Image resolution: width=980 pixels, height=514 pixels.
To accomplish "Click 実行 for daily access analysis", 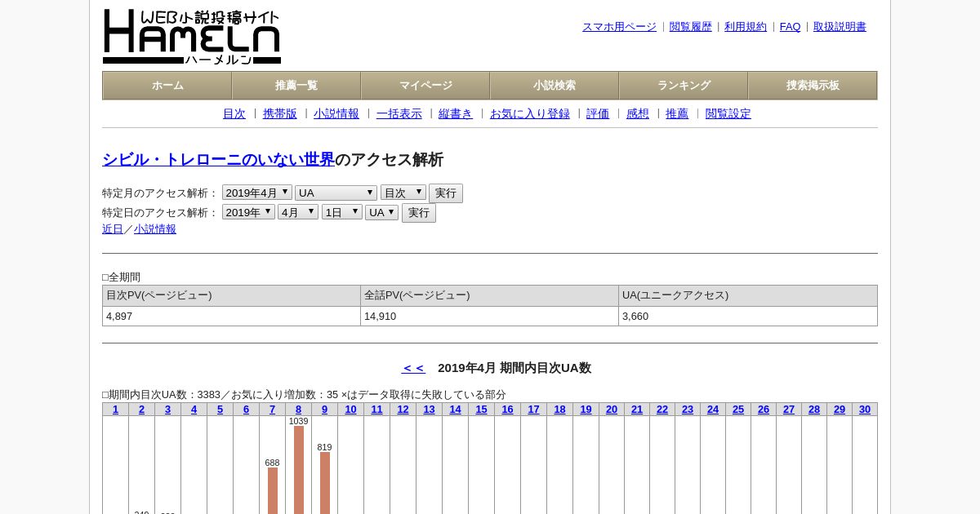I will coord(419,213).
